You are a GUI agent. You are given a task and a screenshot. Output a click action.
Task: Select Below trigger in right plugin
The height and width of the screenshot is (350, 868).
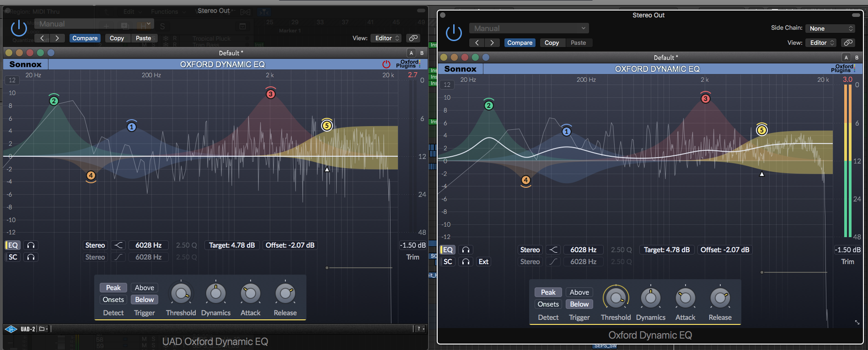579,304
